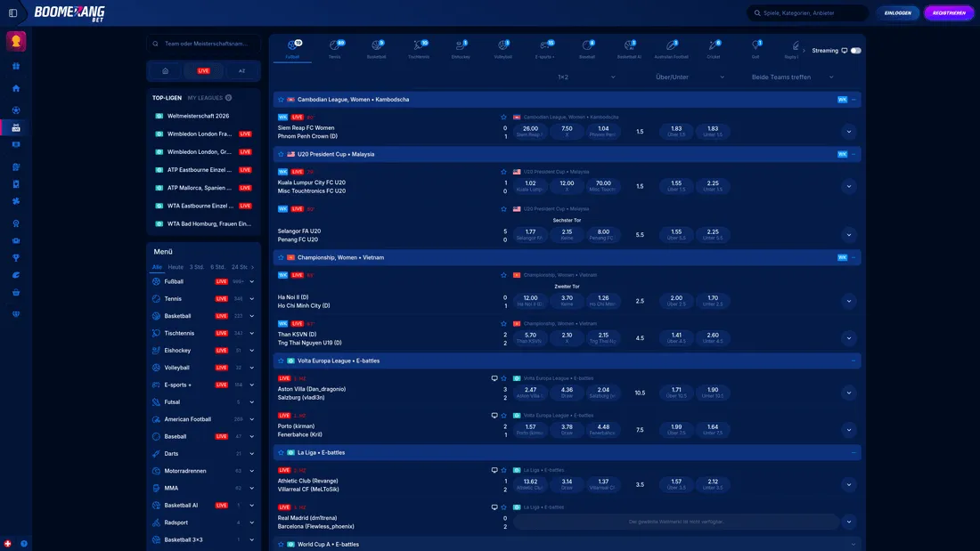Open the soccer ball sports icon in left rail
This screenshot has height=551, width=980.
[x=16, y=110]
